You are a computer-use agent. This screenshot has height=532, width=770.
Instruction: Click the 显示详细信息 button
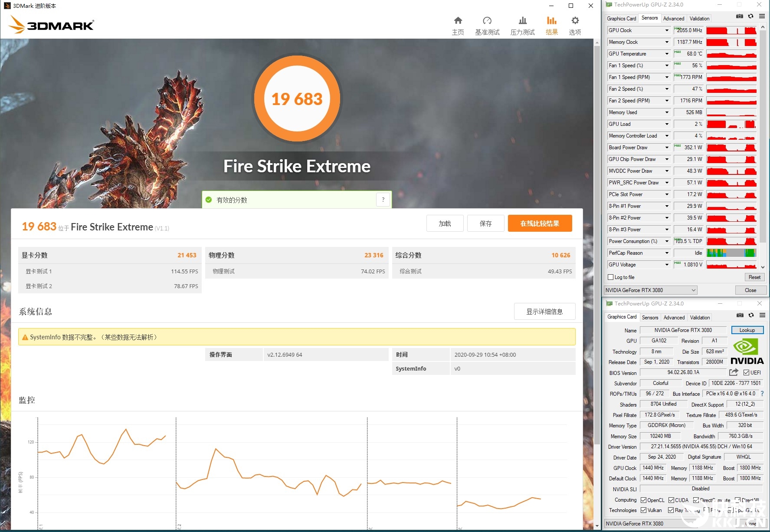pos(544,312)
